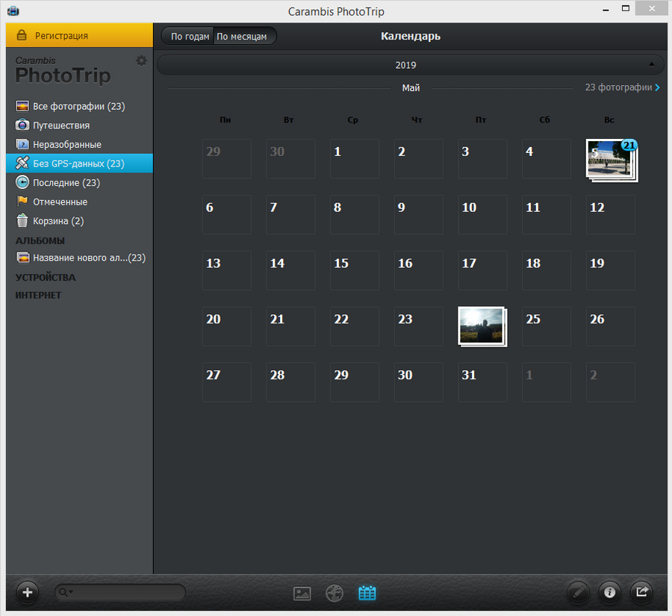Click the АЛЬБОМЫ section header
Screen dimensions: 672x616
click(40, 241)
